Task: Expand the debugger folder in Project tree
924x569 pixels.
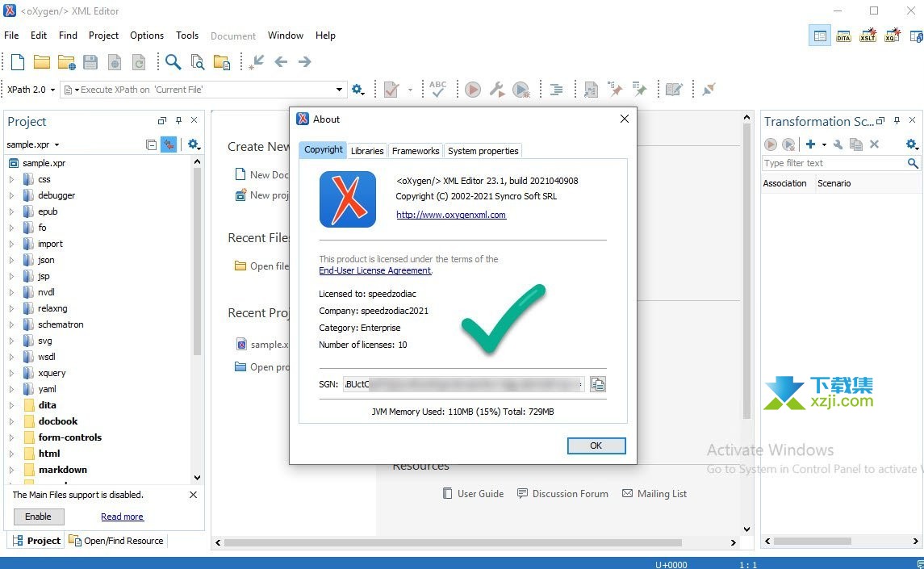Action: coord(11,195)
